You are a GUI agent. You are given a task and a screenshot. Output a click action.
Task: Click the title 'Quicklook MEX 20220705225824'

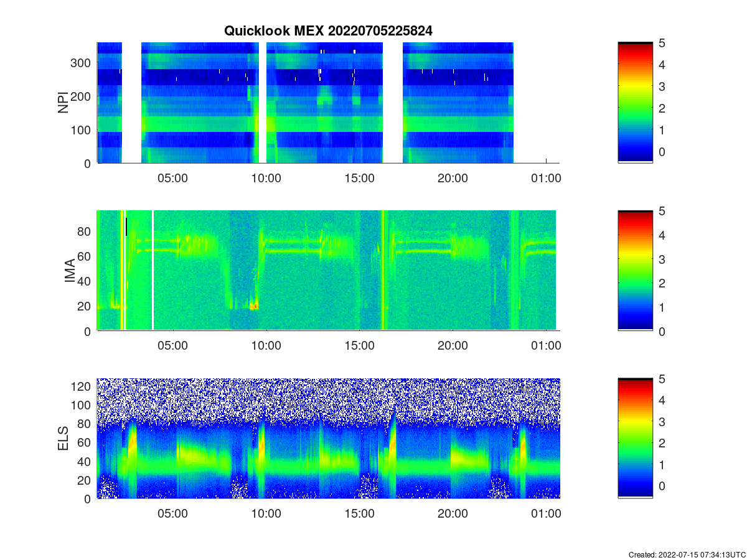click(x=328, y=30)
